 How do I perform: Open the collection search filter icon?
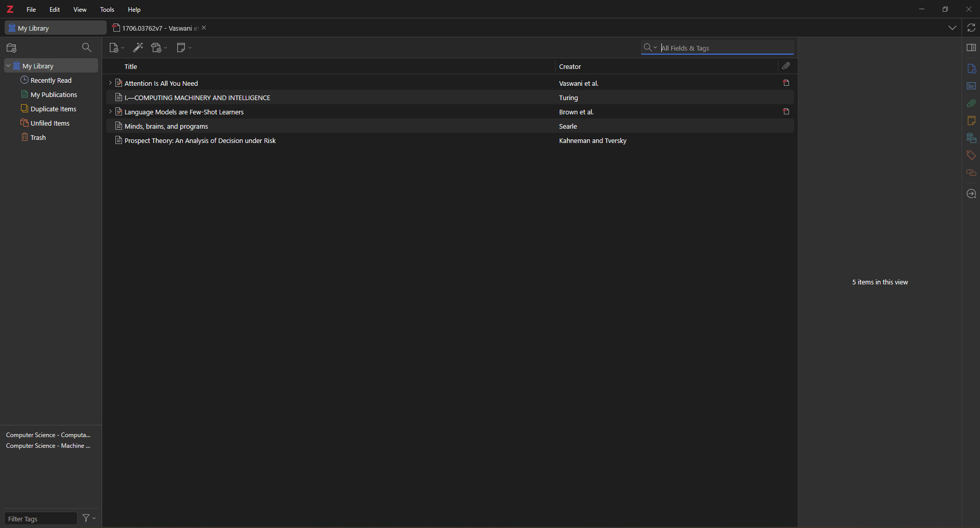[x=87, y=48]
